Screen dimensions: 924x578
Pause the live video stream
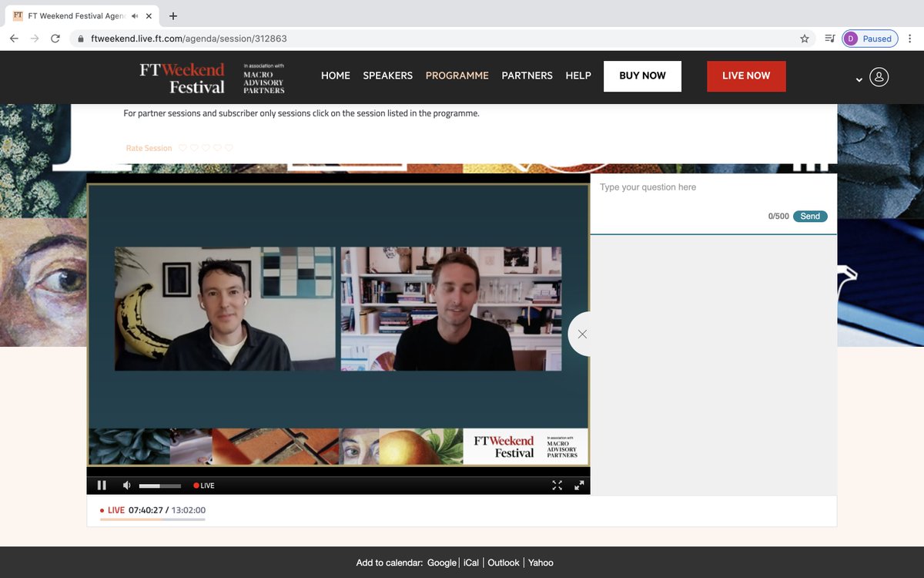(102, 486)
